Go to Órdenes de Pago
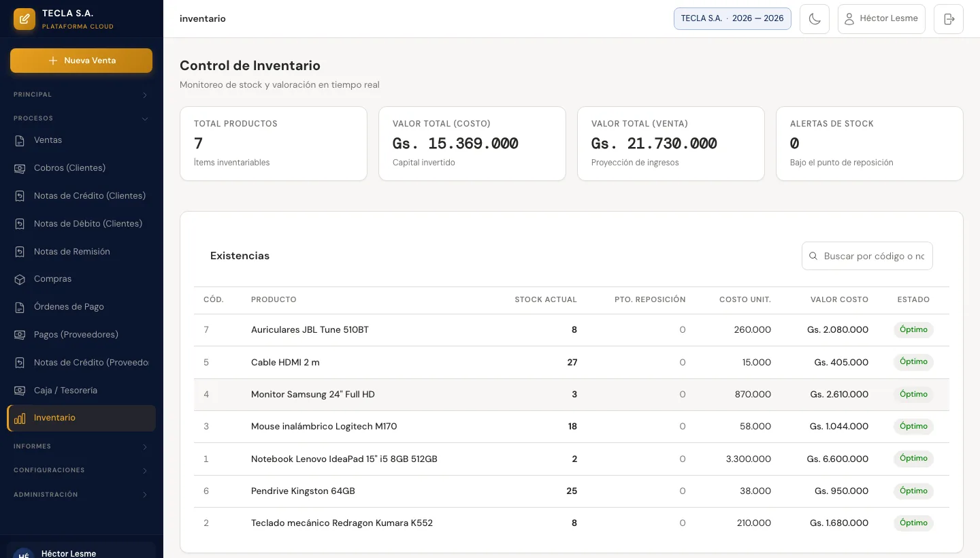980x558 pixels. 81,307
